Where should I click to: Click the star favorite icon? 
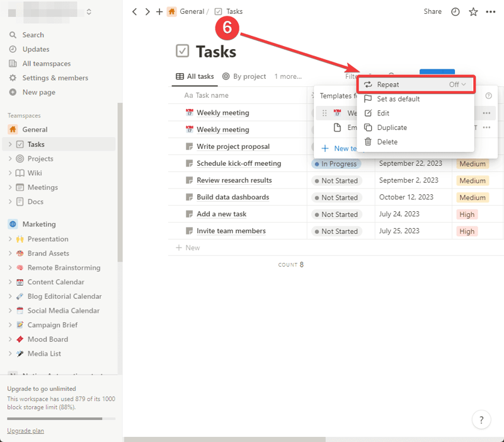click(x=473, y=11)
